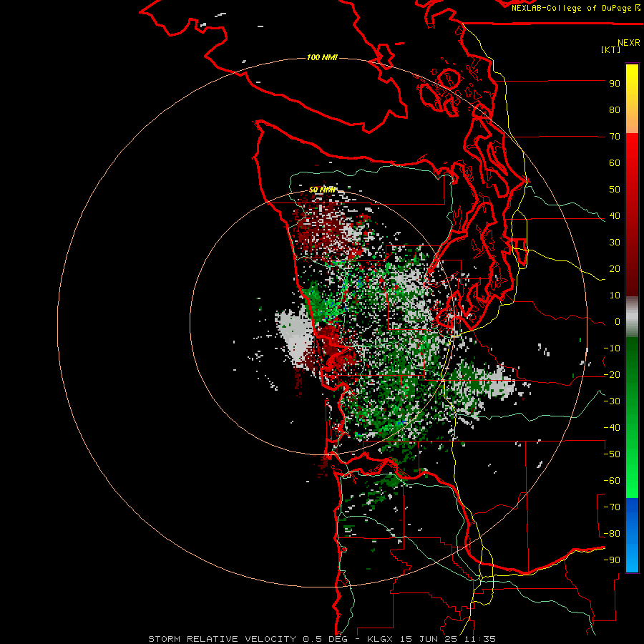Click the 70 value on velocity scale

point(615,137)
